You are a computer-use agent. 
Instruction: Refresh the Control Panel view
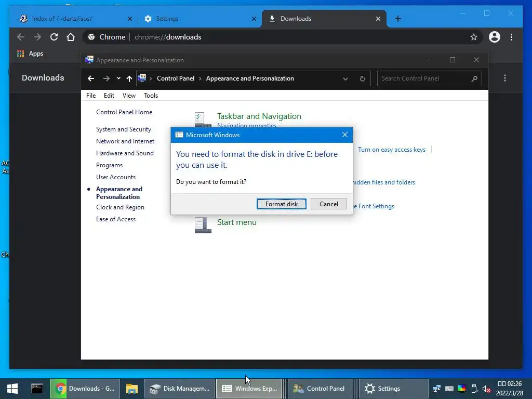(362, 79)
